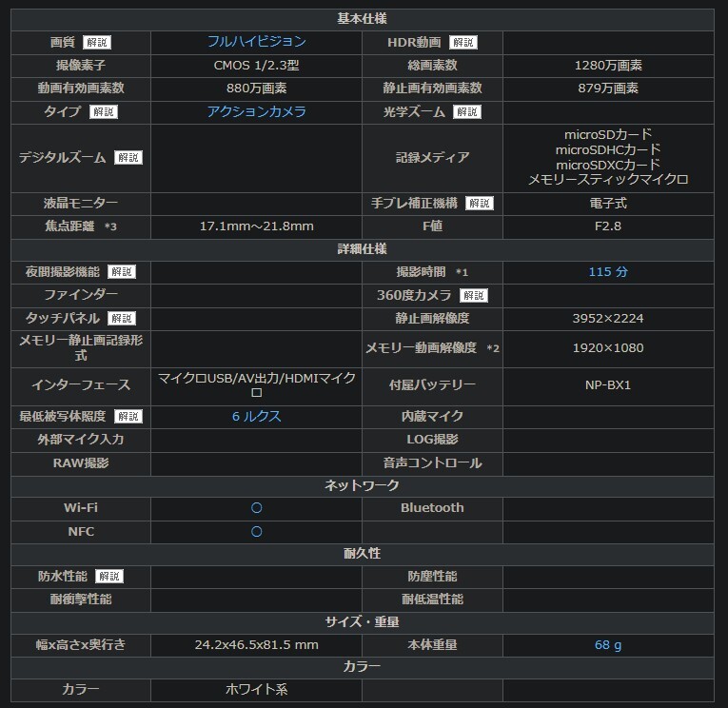Image resolution: width=728 pixels, height=708 pixels.
Task: Click the microSDXCカード media entry
Action: coord(608,165)
